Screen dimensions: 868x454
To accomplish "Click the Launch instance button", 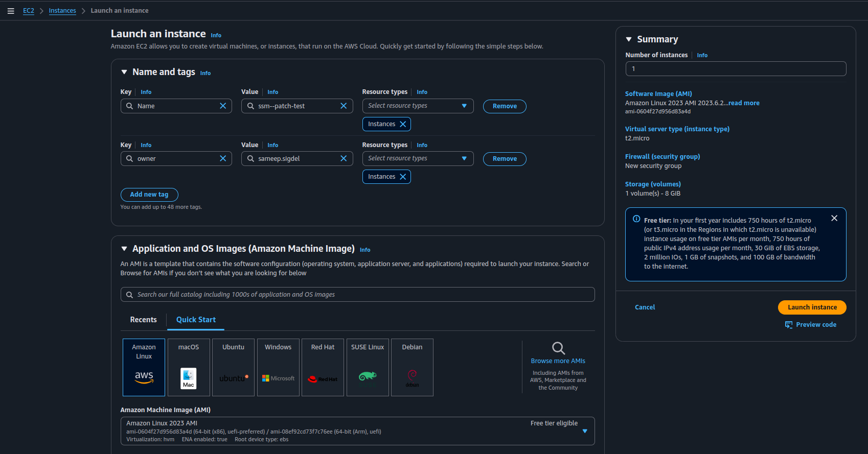I will coord(812,307).
